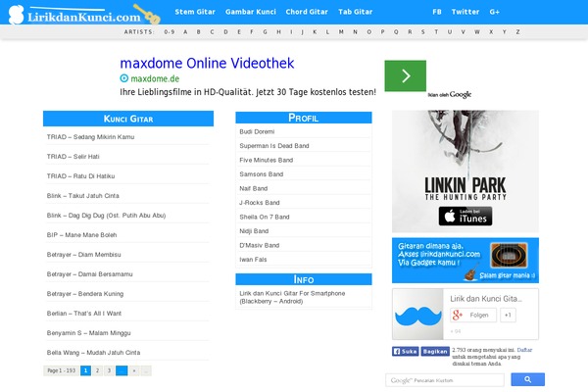This screenshot has width=588, height=392.
Task: Open Benyamin S – Malam Minggu
Action: pos(88,333)
